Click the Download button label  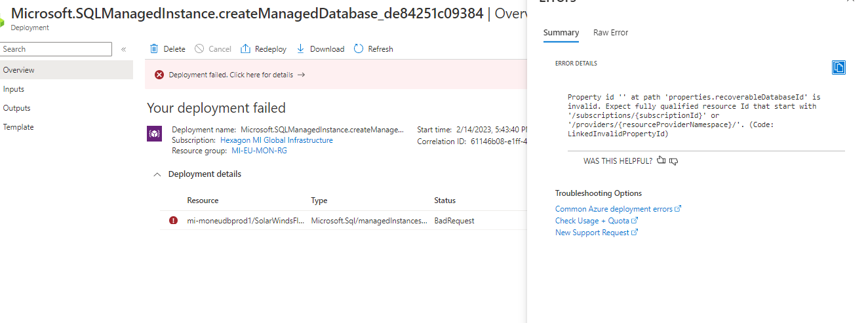pos(327,49)
